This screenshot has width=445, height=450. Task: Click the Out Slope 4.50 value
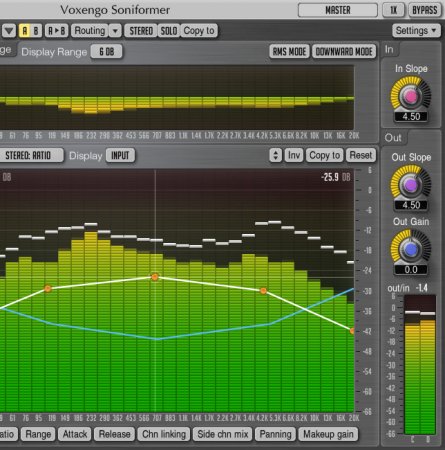[411, 205]
